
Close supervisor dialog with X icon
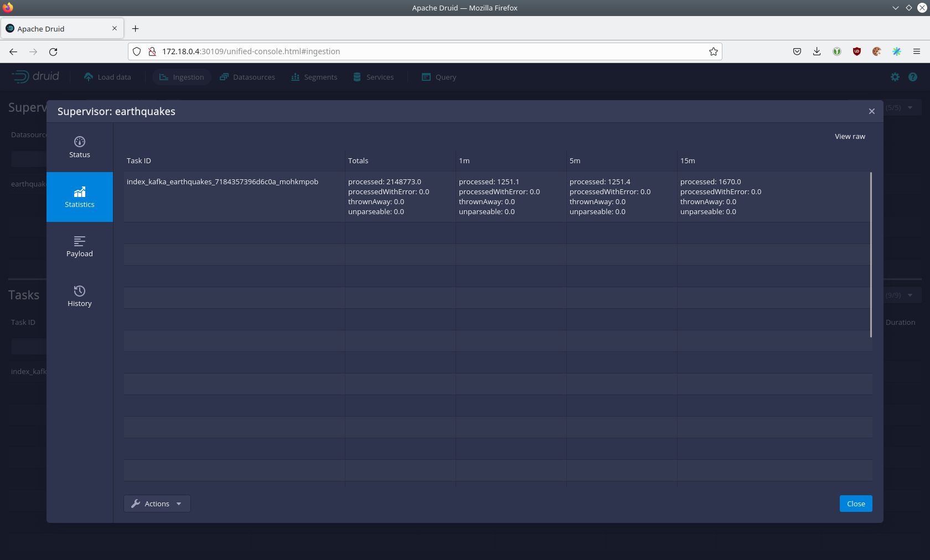coord(871,111)
